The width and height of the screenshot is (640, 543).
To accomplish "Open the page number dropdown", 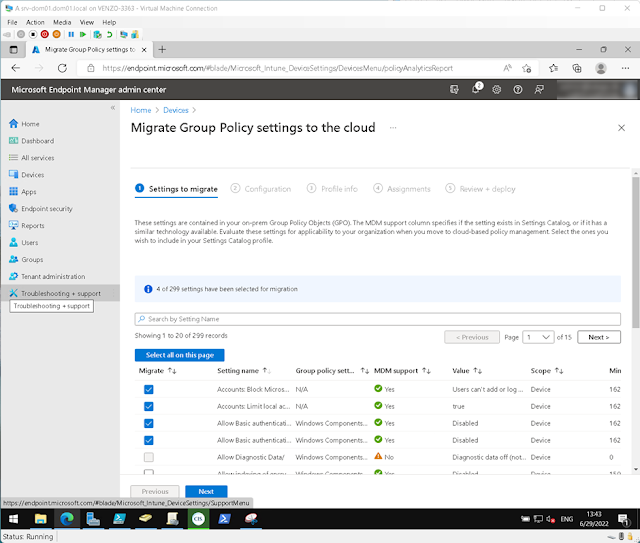I will 538,337.
